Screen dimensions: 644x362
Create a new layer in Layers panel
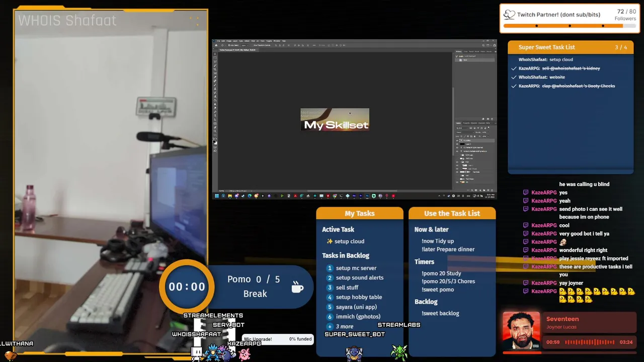tap(488, 190)
